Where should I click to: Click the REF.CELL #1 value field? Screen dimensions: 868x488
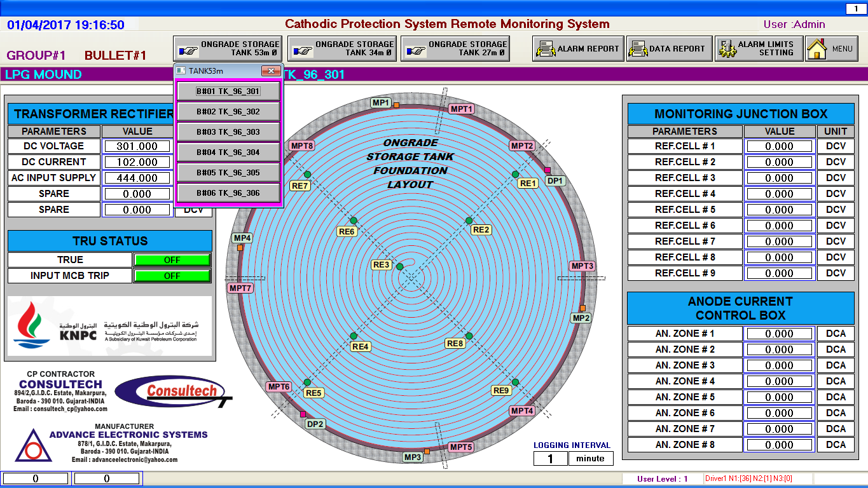click(x=779, y=146)
